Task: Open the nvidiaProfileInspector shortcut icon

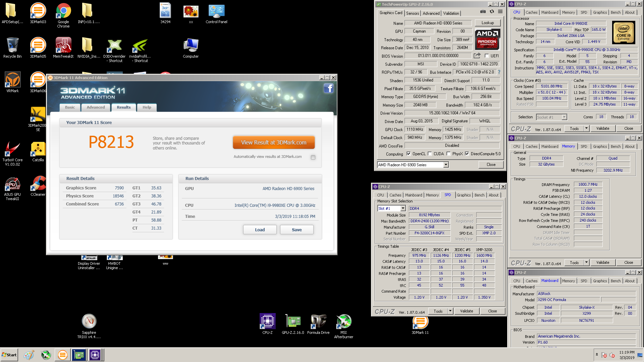Action: 140,50
